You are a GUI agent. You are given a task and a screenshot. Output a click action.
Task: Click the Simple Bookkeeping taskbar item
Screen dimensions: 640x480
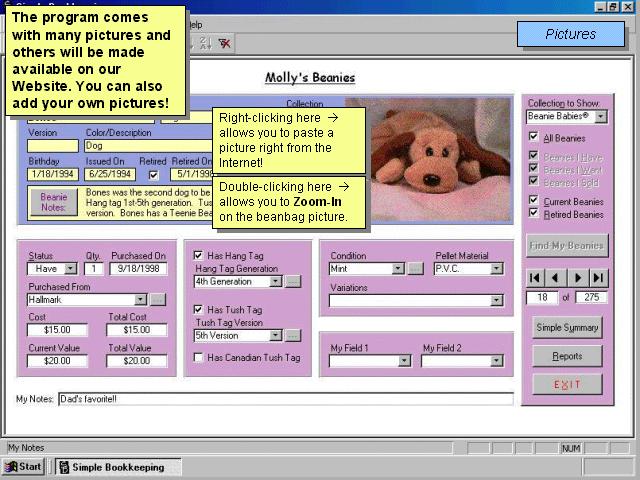[117, 467]
